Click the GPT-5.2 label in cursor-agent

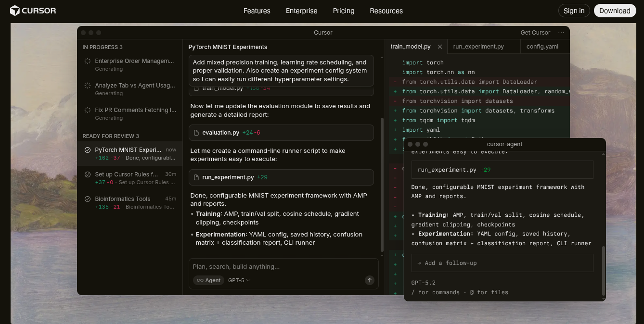pos(423,283)
